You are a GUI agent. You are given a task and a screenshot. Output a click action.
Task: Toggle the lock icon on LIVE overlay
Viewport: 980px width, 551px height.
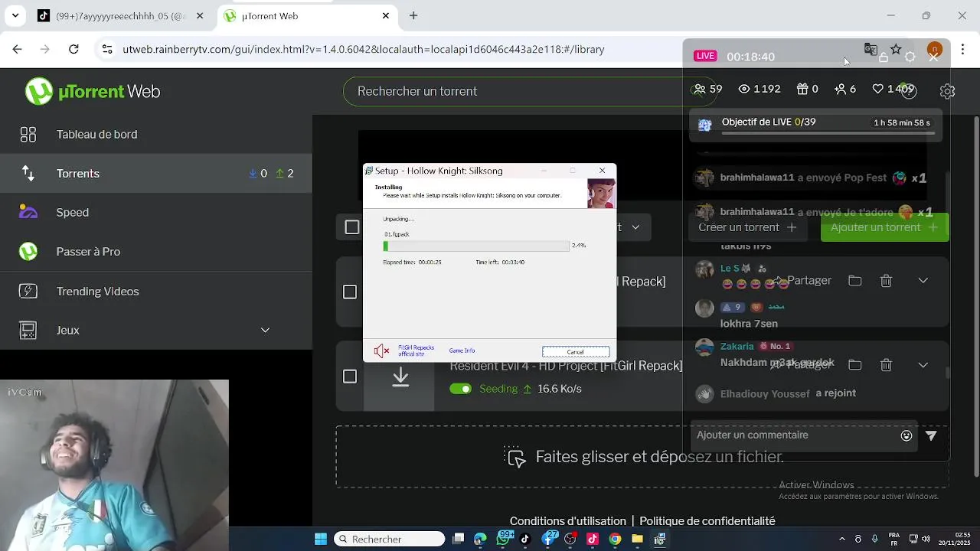(x=884, y=57)
